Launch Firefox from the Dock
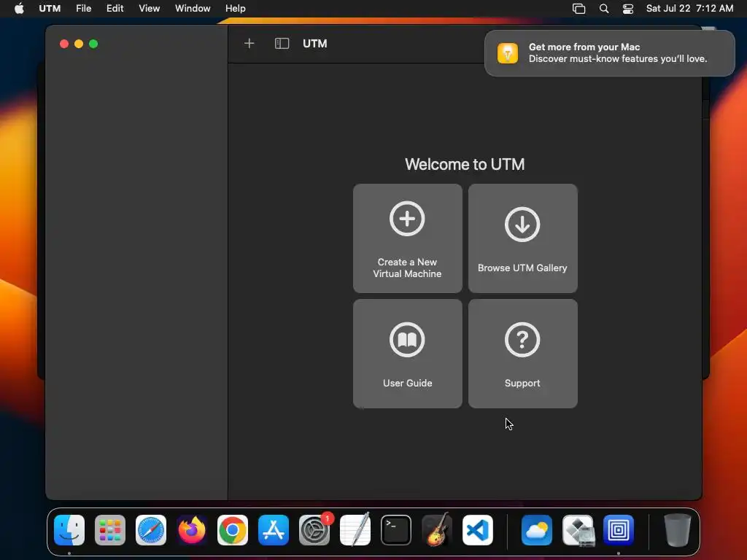This screenshot has width=747, height=560. pyautogui.click(x=192, y=530)
